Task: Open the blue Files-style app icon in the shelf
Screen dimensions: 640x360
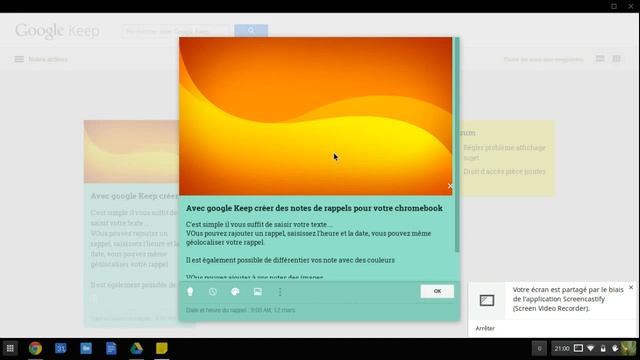Action: point(86,348)
